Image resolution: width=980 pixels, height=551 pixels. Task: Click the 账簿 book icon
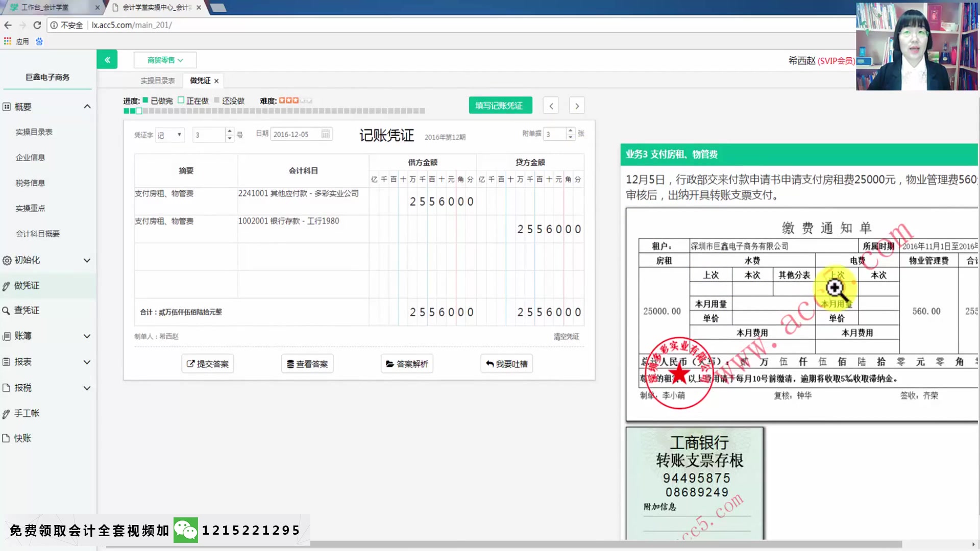click(x=7, y=336)
